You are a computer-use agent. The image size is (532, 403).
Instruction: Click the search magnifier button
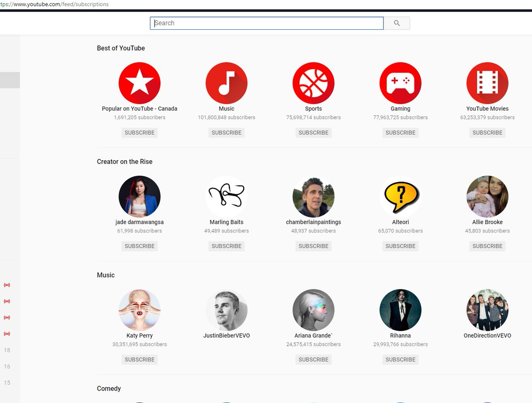397,23
